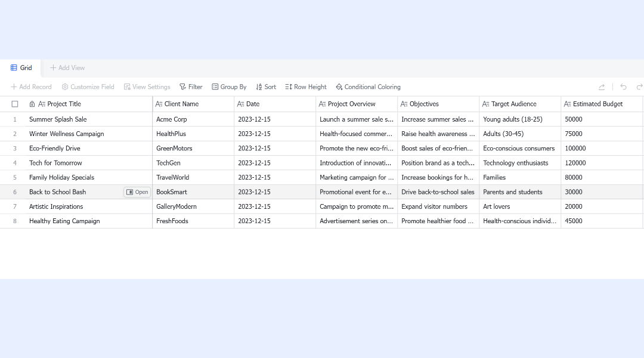644x358 pixels.
Task: Click row number 8
Action: (x=15, y=221)
